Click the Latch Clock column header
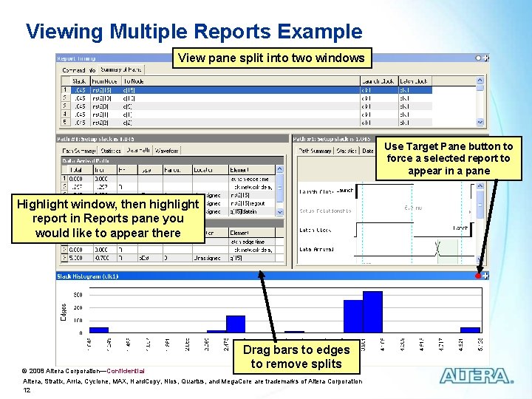532x399 pixels. [415, 81]
